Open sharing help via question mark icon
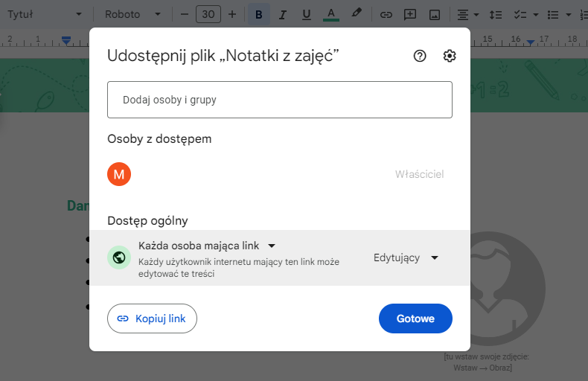588x381 pixels. (420, 56)
